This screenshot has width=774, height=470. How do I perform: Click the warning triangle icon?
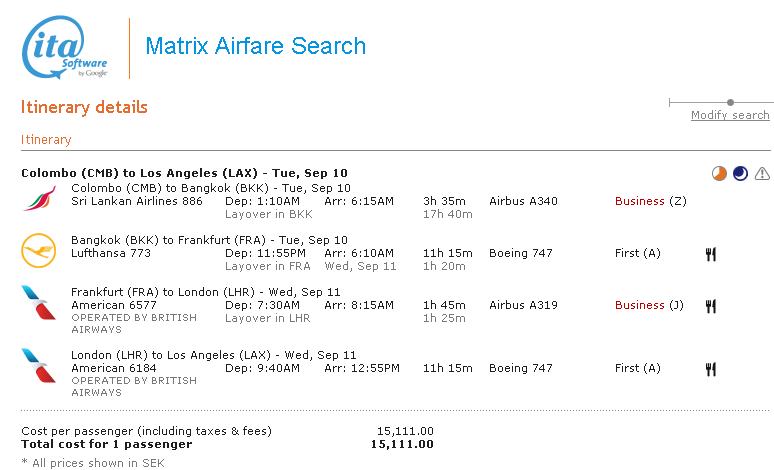762,174
